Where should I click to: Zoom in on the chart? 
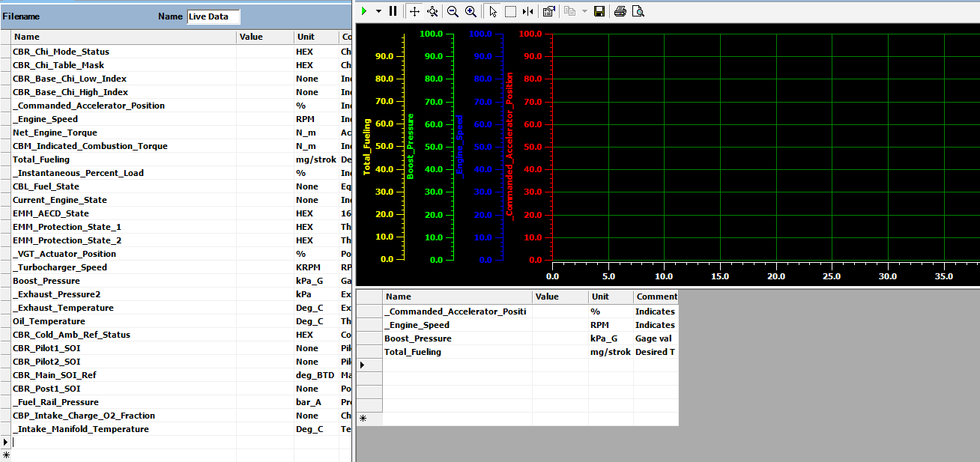click(471, 11)
